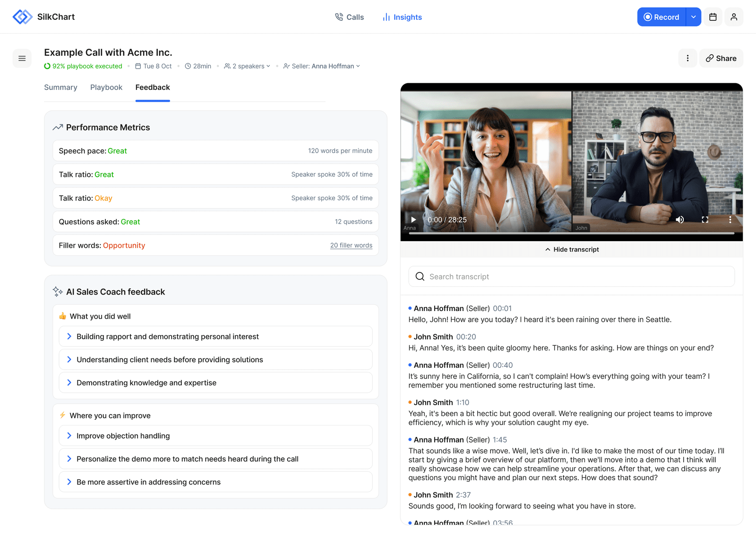Switch to the Playbook tab

(106, 87)
